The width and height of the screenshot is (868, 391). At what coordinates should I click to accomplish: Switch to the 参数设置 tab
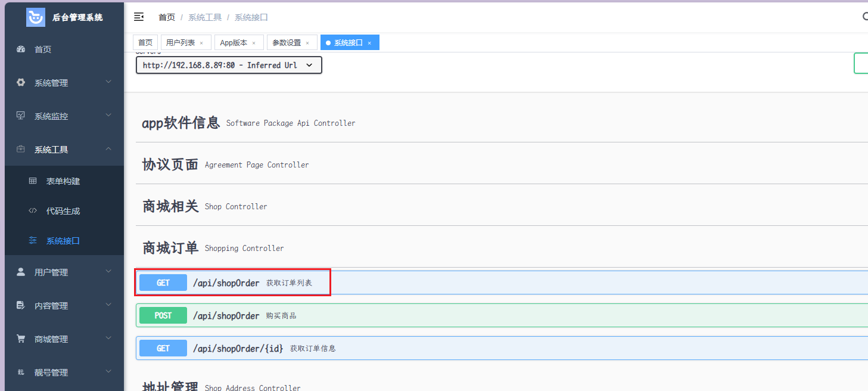pyautogui.click(x=287, y=43)
